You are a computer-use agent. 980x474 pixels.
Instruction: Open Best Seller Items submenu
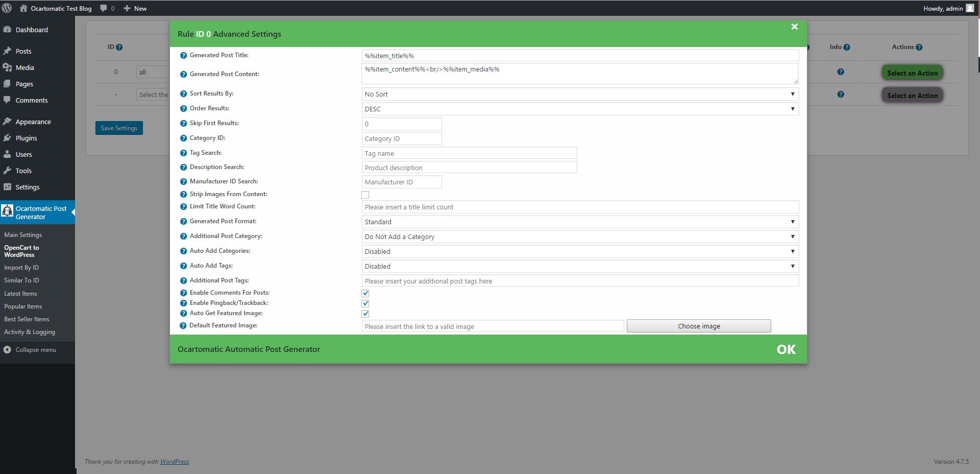(x=27, y=319)
